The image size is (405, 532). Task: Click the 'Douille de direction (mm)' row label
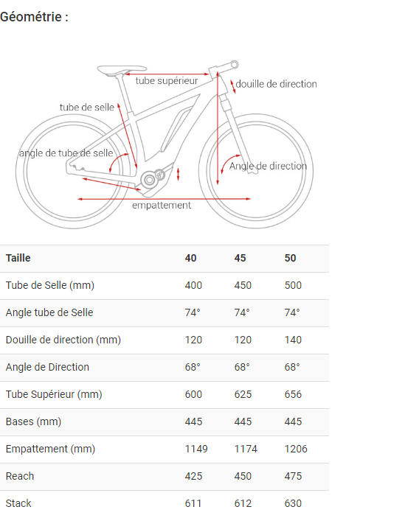[63, 340]
